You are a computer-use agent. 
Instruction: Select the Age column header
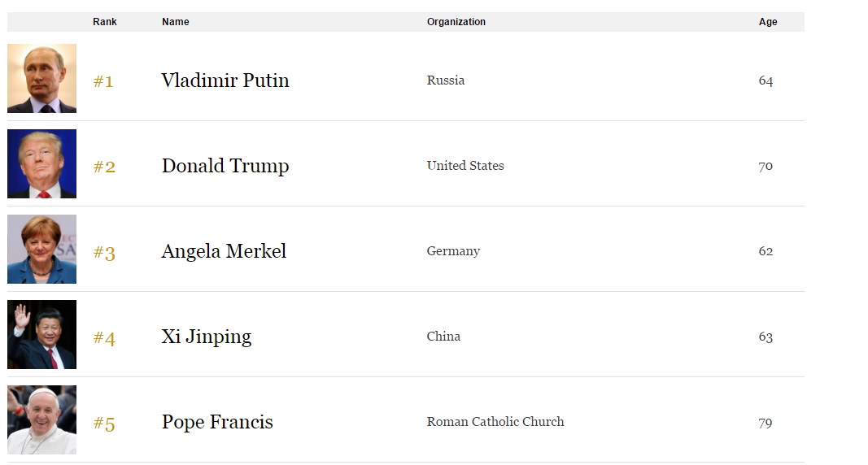[768, 22]
